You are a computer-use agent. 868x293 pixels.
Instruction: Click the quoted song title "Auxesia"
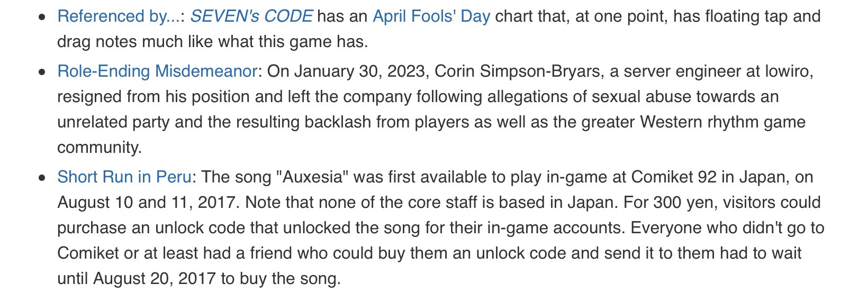[312, 177]
